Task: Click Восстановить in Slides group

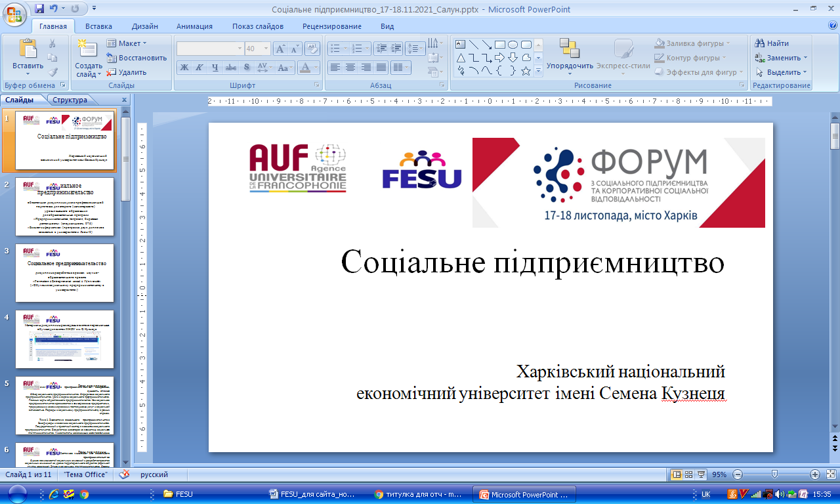Action: pos(137,58)
